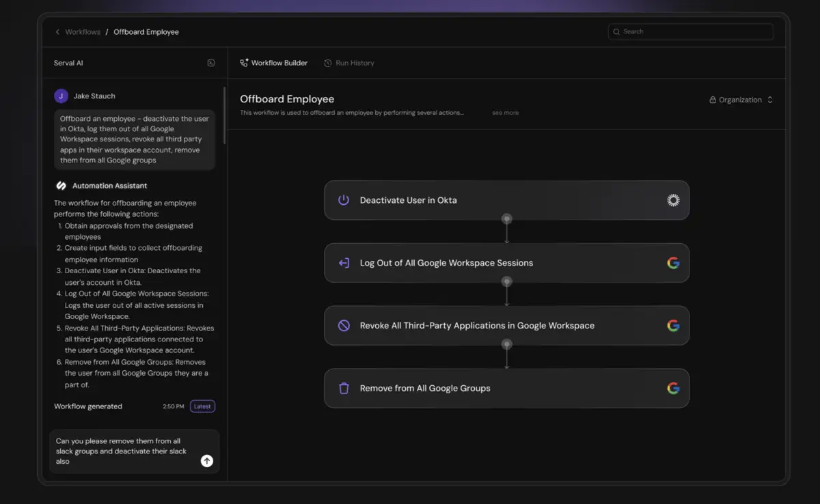Click the Google logo on Remove from Groups step
This screenshot has height=504, width=820.
click(673, 388)
